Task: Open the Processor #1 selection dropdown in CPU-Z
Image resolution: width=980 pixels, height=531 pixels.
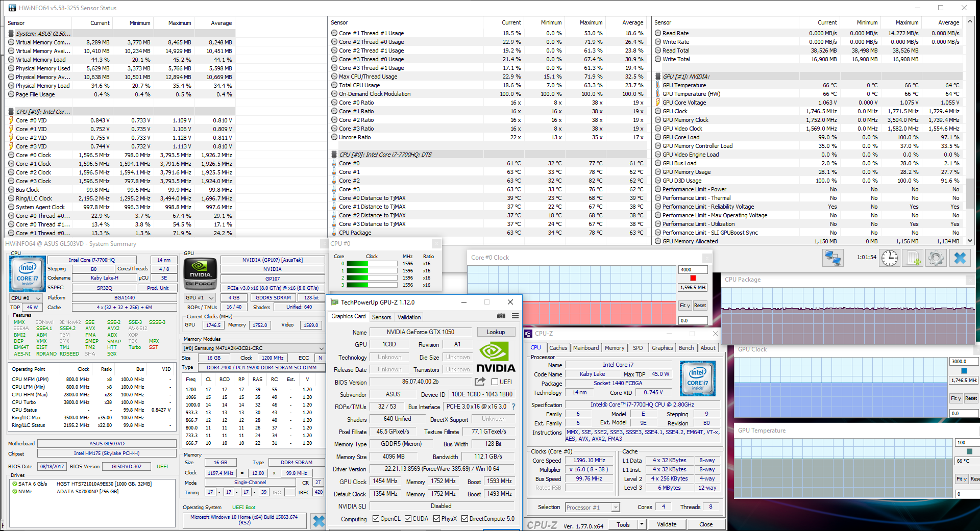Action: coord(593,508)
